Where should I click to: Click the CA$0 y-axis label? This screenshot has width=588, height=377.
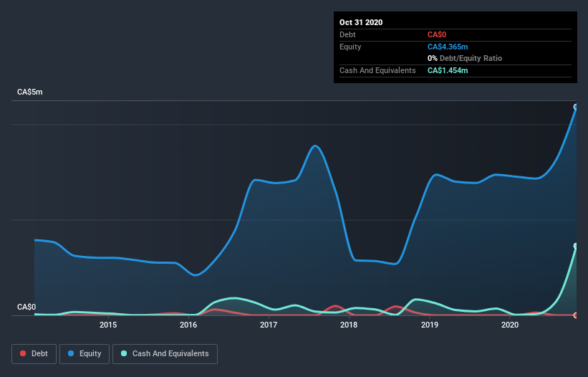[x=26, y=307]
